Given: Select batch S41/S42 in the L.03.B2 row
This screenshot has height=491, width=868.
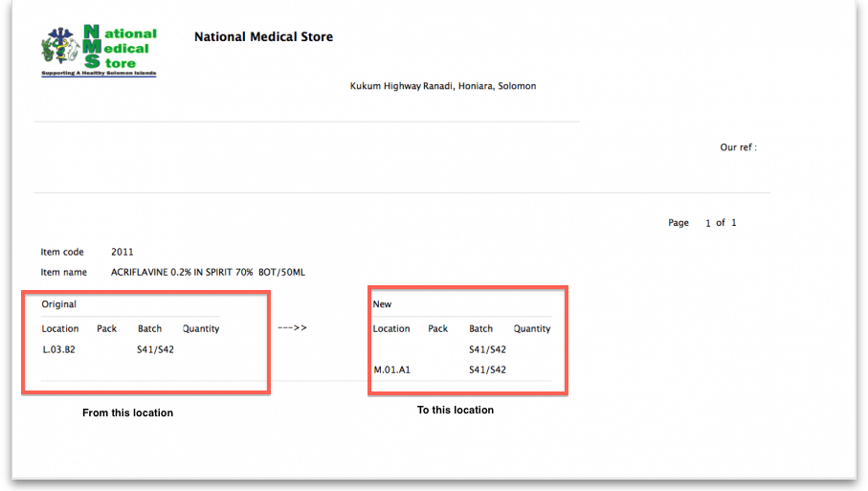Looking at the screenshot, I should [x=156, y=349].
